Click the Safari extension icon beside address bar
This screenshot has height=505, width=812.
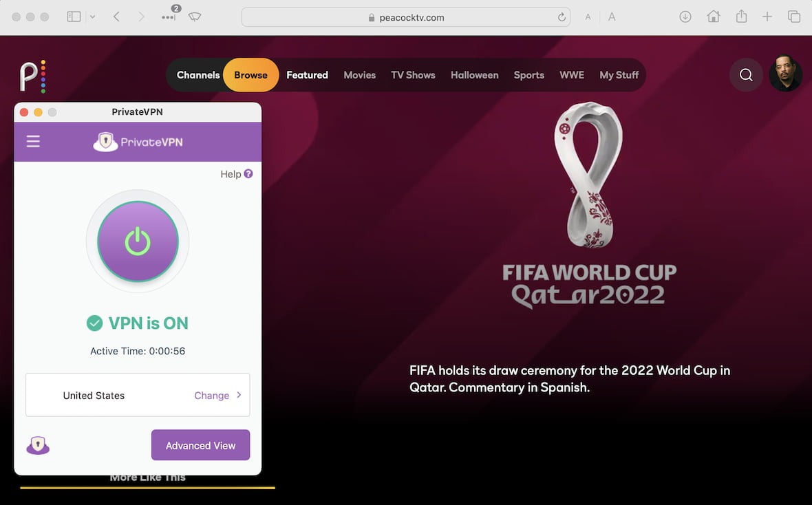tap(195, 17)
